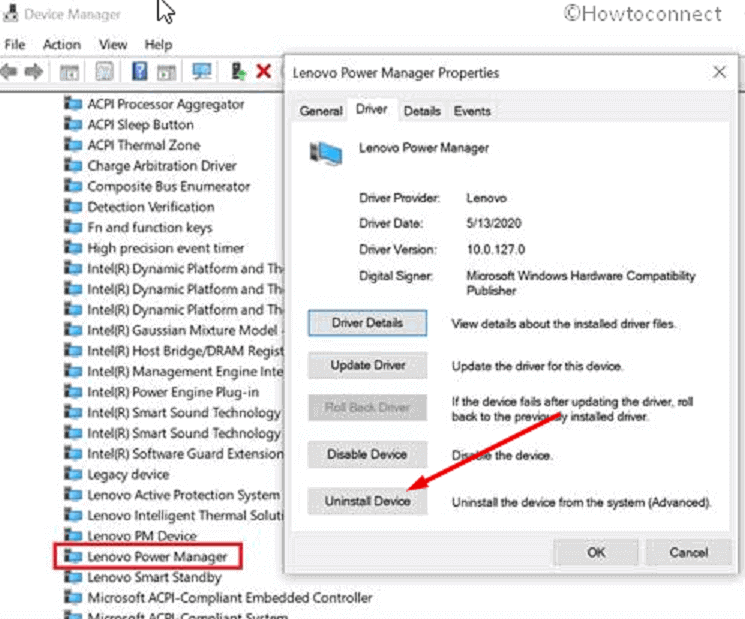Select Intel(R) Software Guard Extensions device
The height and width of the screenshot is (619, 745).
[x=185, y=454]
